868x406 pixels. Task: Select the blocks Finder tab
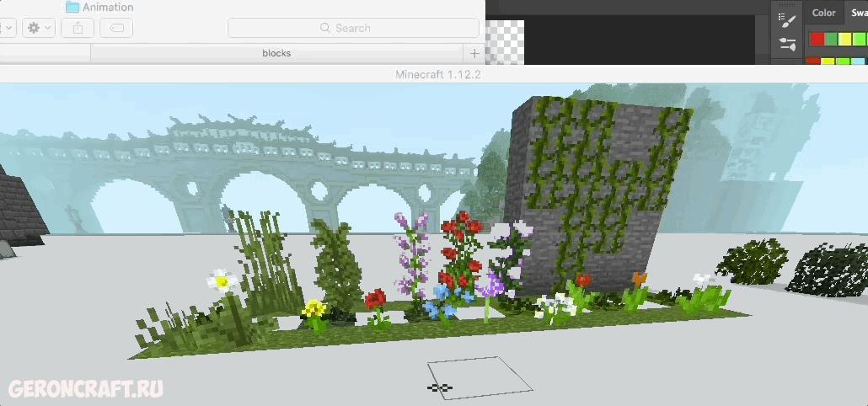click(x=276, y=53)
